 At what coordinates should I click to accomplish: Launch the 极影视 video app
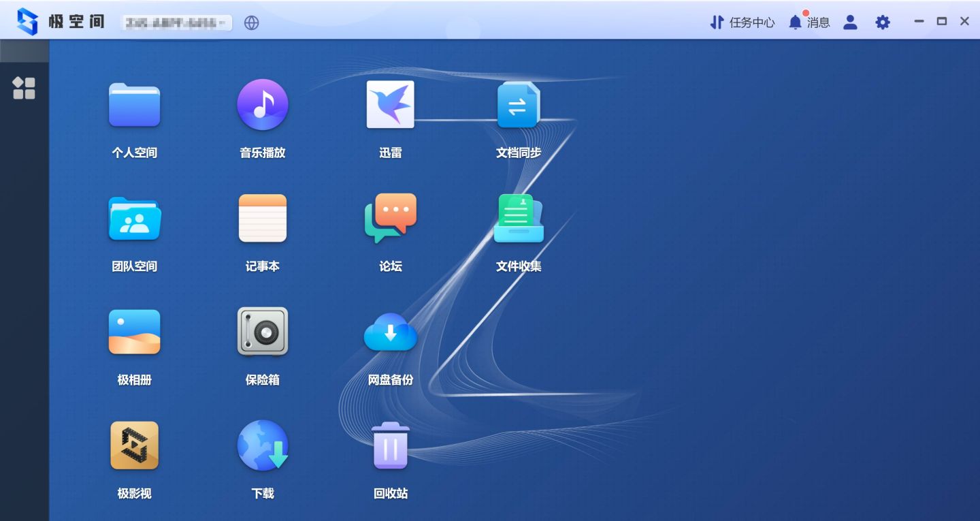point(134,445)
